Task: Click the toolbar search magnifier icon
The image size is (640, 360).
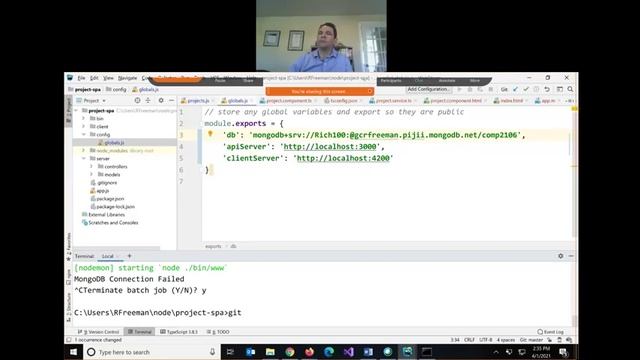Action: 570,89
